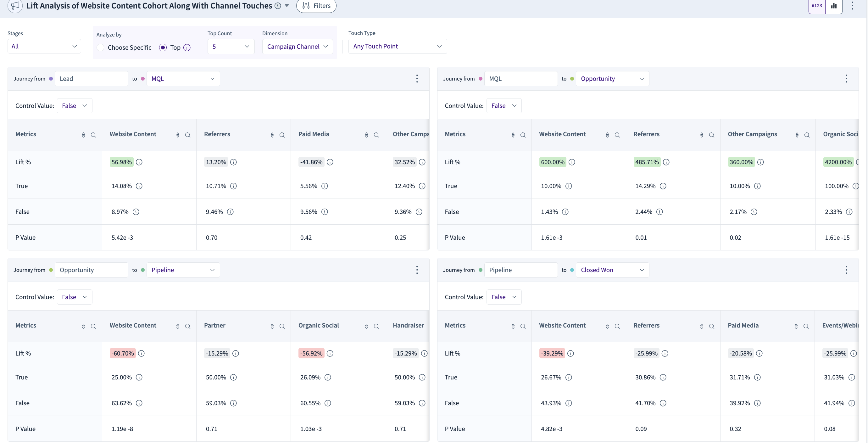Click the red -60.70% lift badge
This screenshot has width=868, height=443.
123,353
